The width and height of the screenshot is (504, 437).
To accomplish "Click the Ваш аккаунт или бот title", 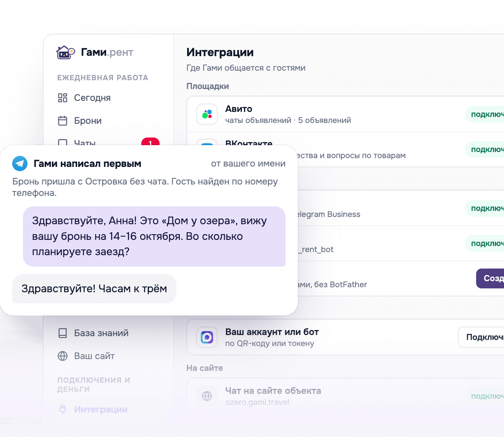I will click(x=272, y=332).
